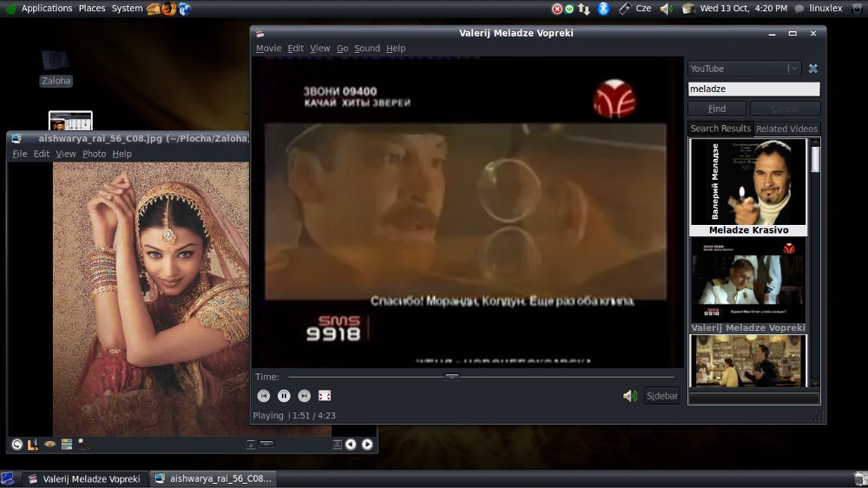This screenshot has height=488, width=868.
Task: Select the Valerij Meladze Vopreki search result
Action: coord(748,286)
